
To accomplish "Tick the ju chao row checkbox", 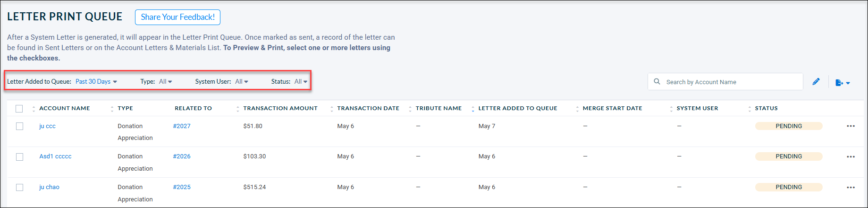I will tap(19, 187).
